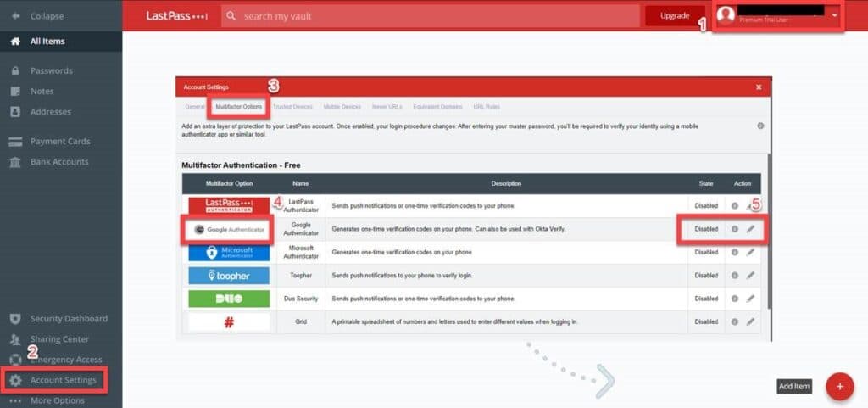Switch to the Equivalent Domains tab
This screenshot has height=408, width=868.
click(437, 107)
